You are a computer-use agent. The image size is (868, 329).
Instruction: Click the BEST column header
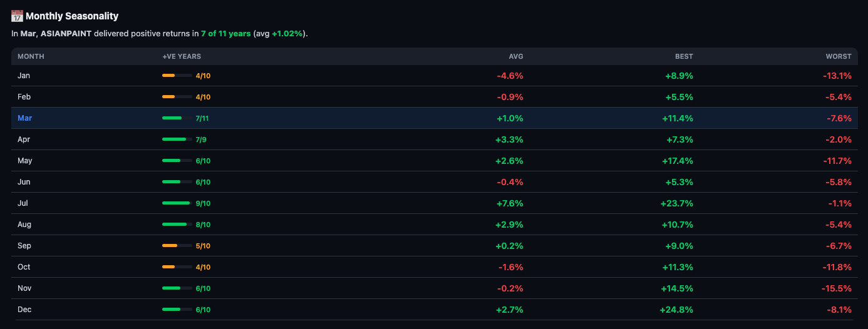pos(684,56)
